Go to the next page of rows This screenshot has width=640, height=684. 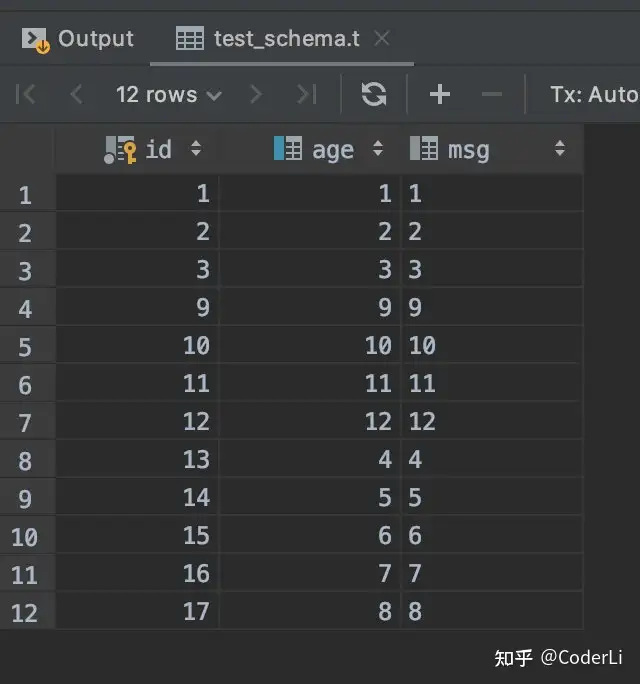(x=256, y=95)
